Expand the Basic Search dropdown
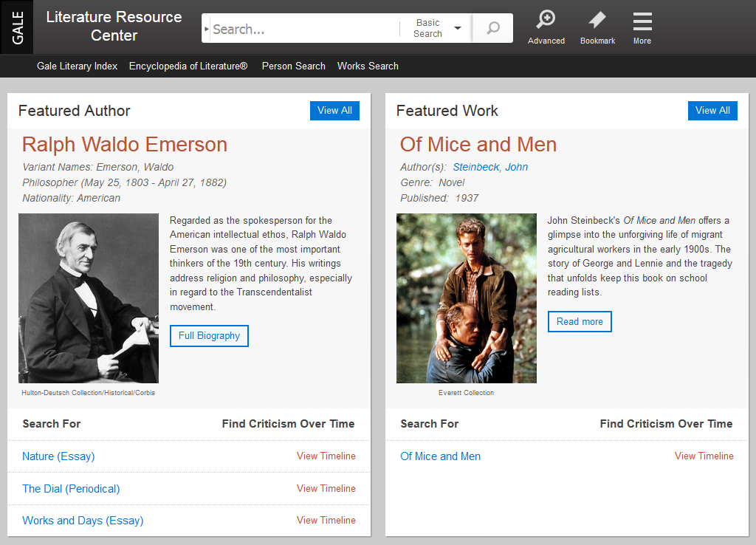This screenshot has height=545, width=756. 436,29
